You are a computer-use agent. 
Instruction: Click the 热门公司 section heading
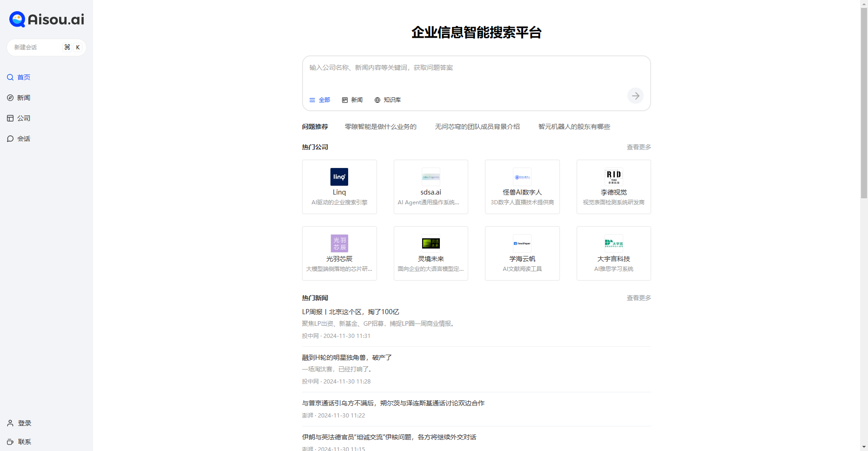point(315,147)
